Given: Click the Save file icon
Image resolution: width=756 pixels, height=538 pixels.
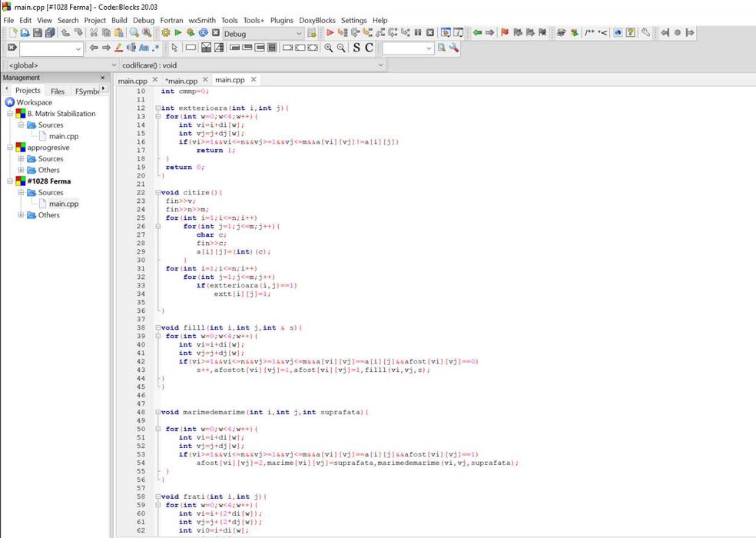Looking at the screenshot, I should (x=38, y=33).
